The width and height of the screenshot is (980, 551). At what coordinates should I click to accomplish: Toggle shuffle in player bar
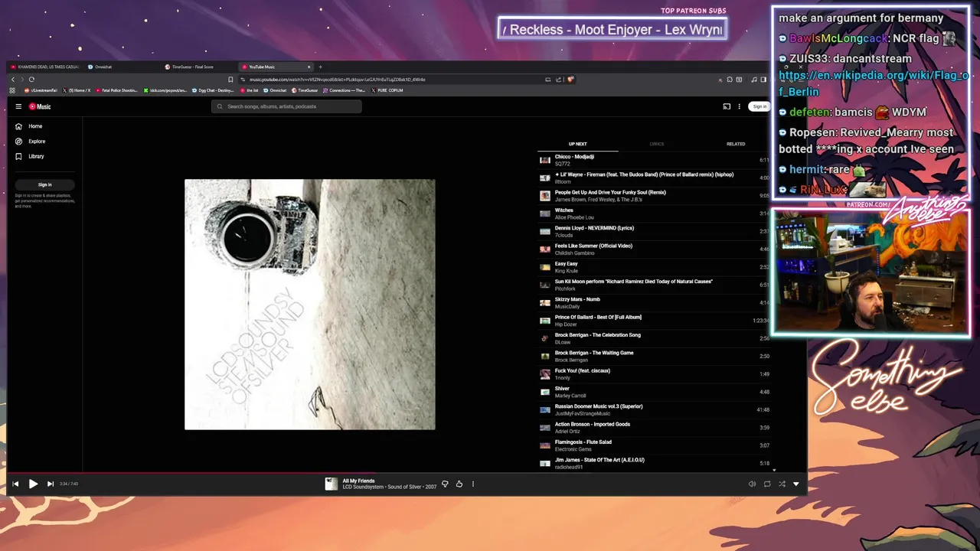[x=782, y=484]
